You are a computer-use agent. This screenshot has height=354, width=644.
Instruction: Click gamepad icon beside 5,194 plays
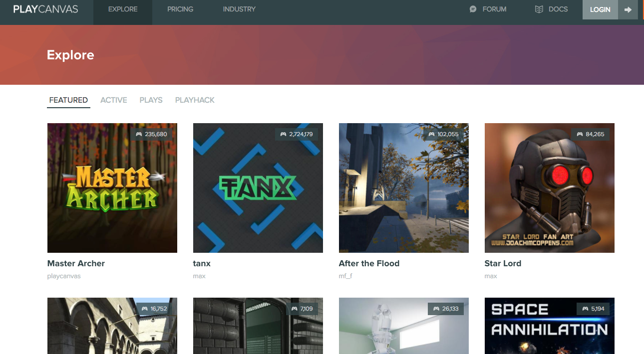585,309
